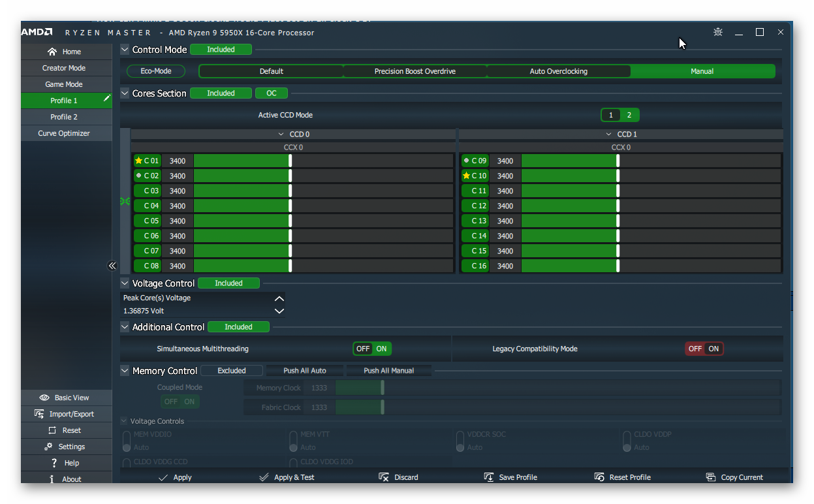Click the AMD logo in title bar
Screen dimensions: 814x504
pos(38,32)
